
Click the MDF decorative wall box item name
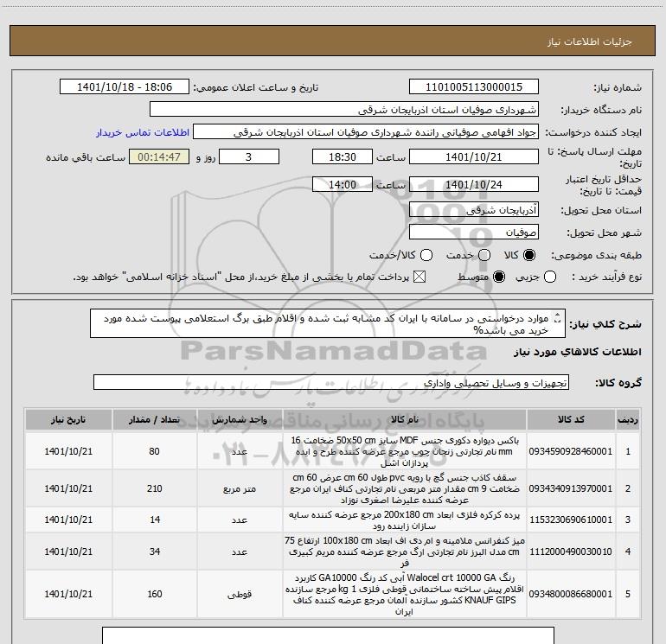405,451
